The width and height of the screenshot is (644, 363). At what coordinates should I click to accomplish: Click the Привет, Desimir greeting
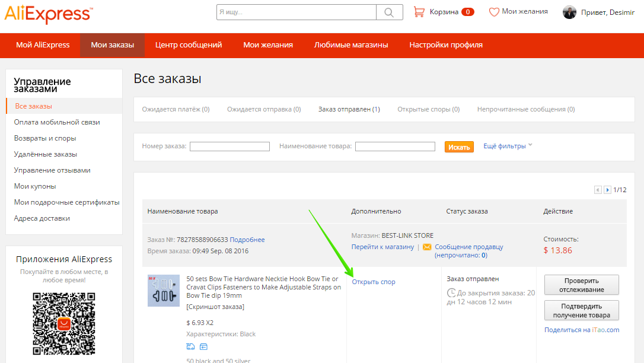pos(608,12)
